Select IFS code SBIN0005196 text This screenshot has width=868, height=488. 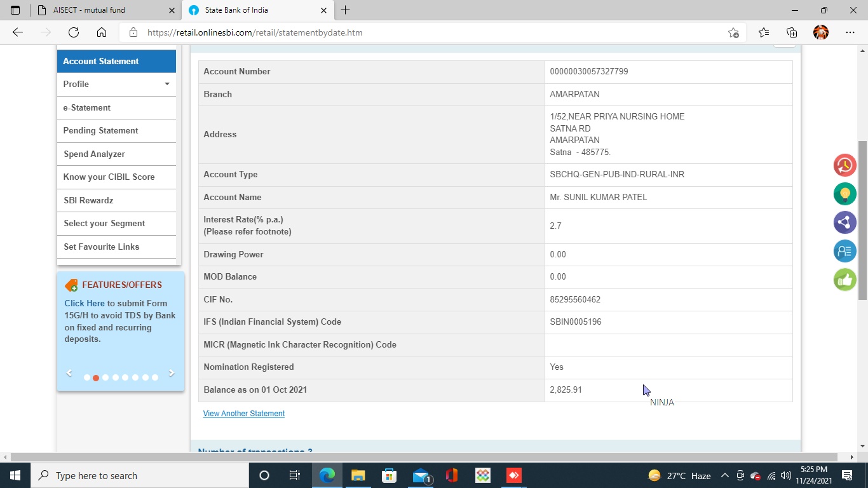click(576, 322)
